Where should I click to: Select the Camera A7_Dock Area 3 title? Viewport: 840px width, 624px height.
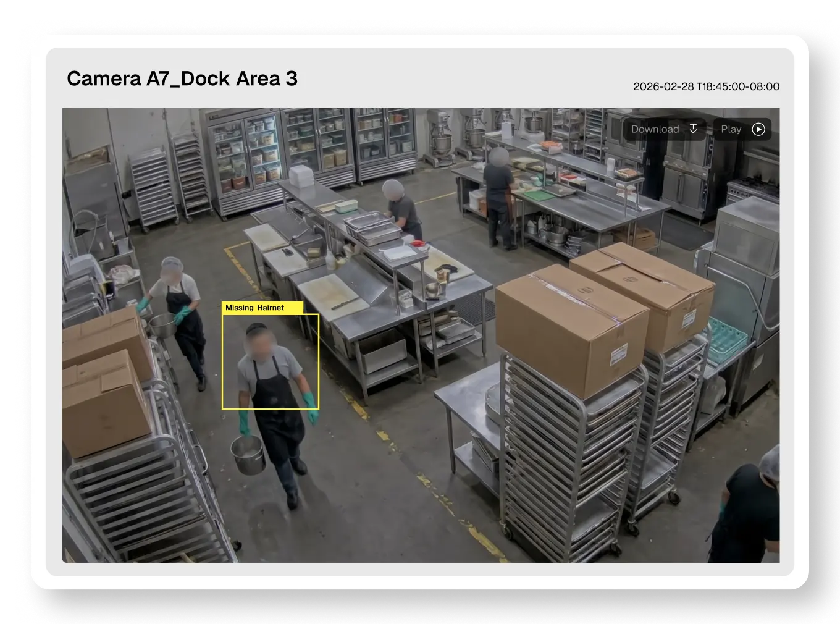(x=182, y=78)
